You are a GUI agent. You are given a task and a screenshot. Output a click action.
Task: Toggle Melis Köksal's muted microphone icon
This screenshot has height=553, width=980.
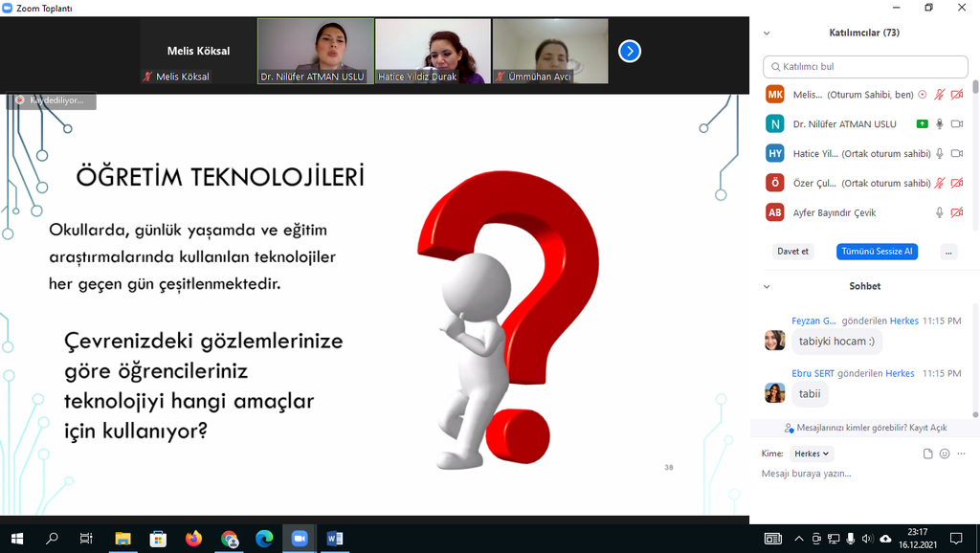pyautogui.click(x=940, y=95)
